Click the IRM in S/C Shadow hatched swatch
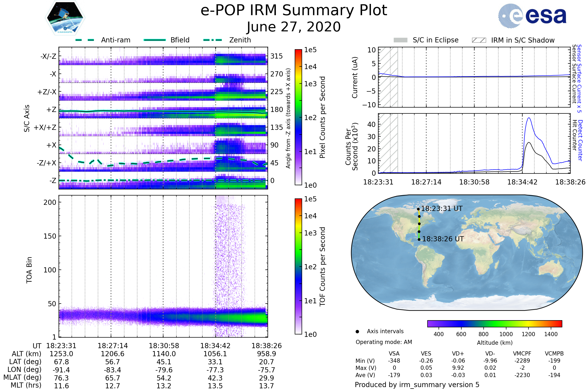The image size is (588, 392). [x=479, y=40]
